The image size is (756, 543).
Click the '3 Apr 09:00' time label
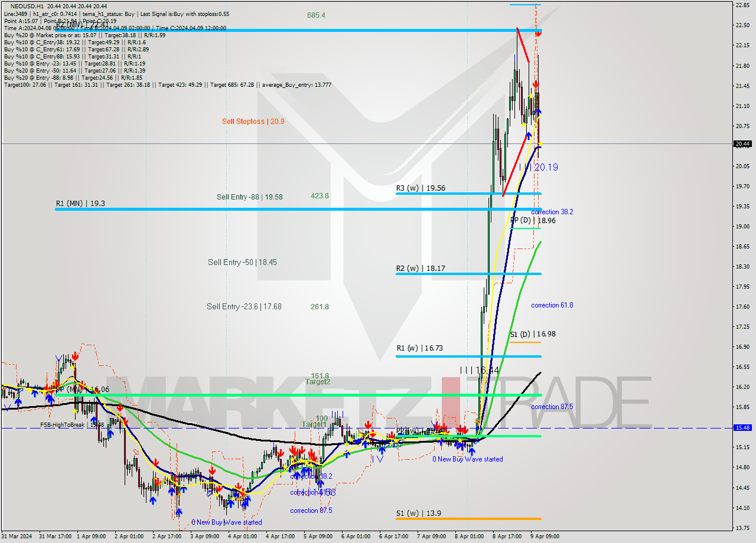tap(205, 537)
